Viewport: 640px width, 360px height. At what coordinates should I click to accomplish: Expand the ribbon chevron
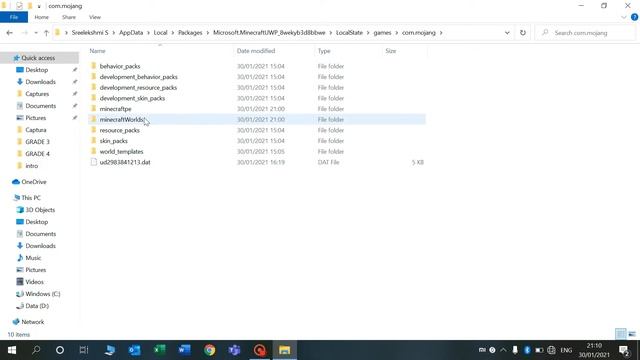coord(623,17)
